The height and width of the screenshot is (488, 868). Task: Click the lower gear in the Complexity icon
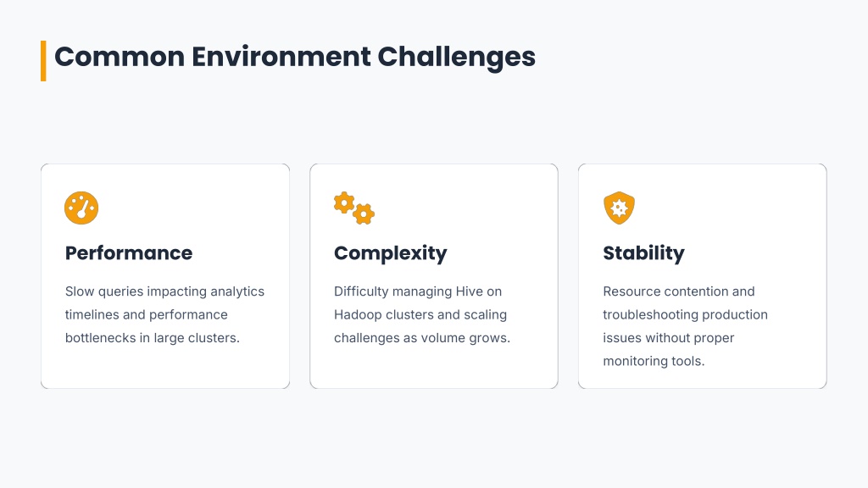(364, 213)
